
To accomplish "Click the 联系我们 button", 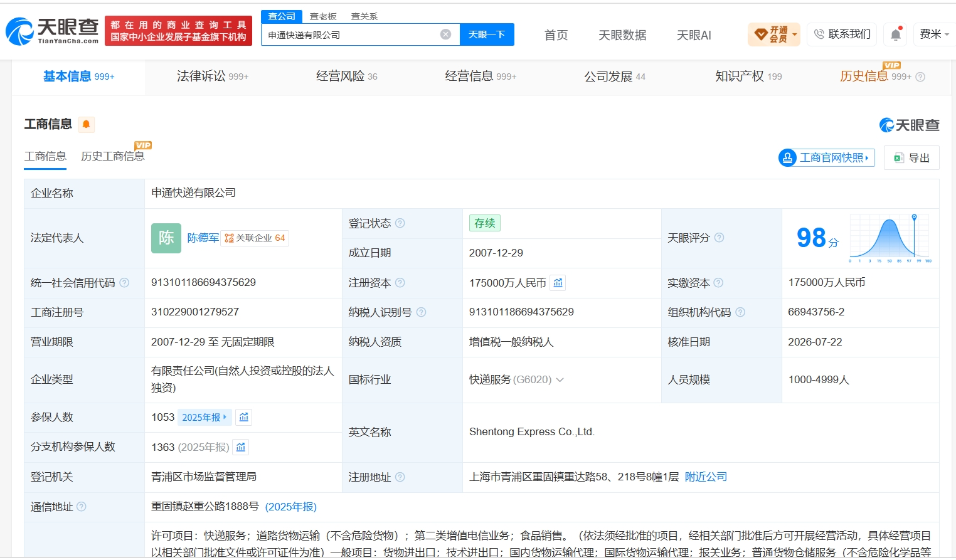I will (x=842, y=34).
